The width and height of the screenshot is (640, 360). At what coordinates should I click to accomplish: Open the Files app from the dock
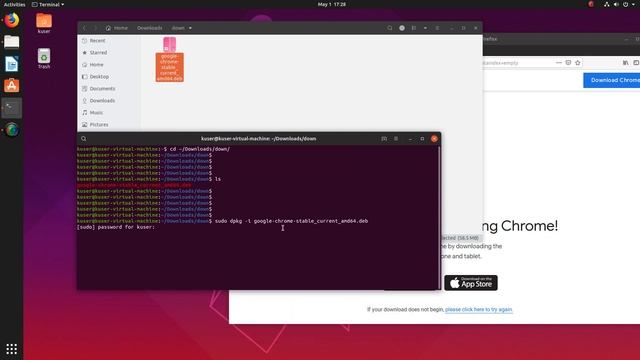click(11, 42)
